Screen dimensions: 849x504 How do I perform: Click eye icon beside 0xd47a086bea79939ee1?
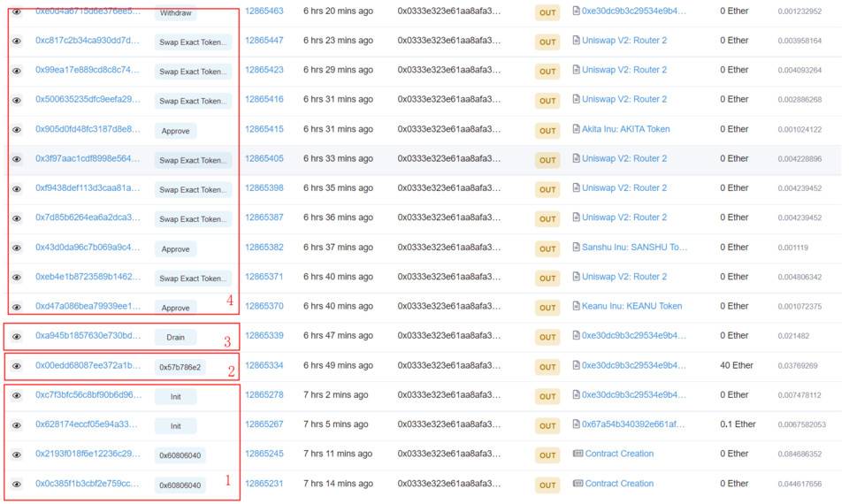[x=17, y=307]
